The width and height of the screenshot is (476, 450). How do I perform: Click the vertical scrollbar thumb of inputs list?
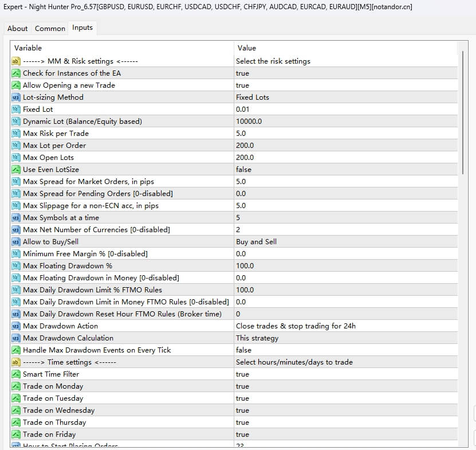click(463, 112)
